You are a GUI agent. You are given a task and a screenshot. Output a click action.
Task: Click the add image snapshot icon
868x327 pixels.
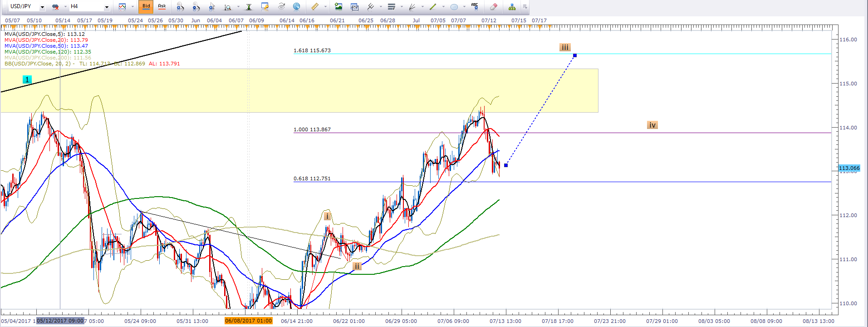pyautogui.click(x=338, y=7)
